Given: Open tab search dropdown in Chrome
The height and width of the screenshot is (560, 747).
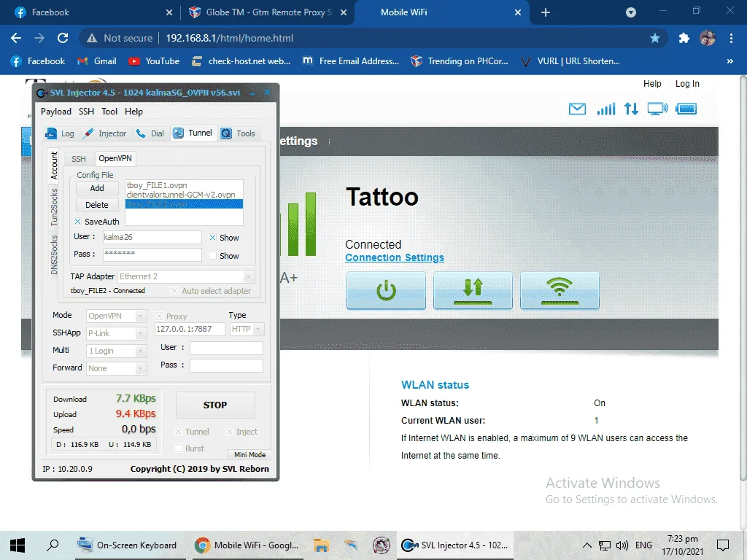Looking at the screenshot, I should pos(631,12).
